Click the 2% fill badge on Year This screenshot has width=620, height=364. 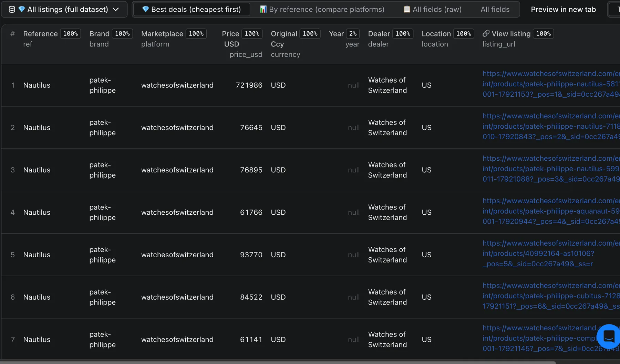pyautogui.click(x=353, y=34)
